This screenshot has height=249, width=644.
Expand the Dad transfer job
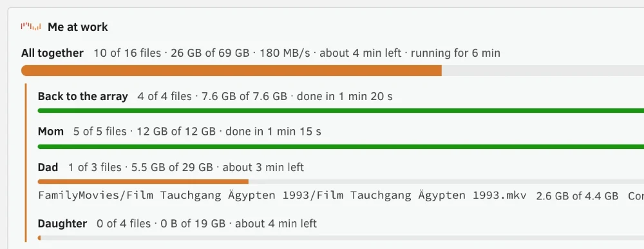pos(48,168)
